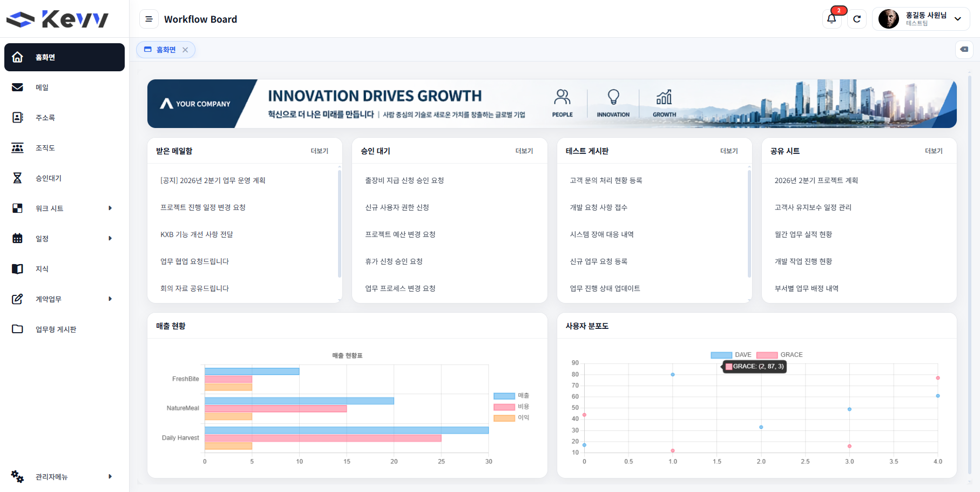Open the 승인대기 hourglass icon
Screen dimensions: 980x492
click(x=17, y=178)
